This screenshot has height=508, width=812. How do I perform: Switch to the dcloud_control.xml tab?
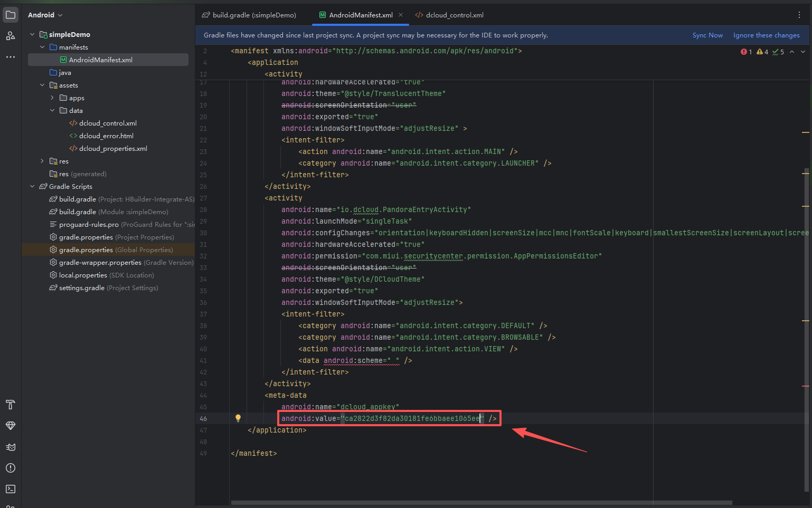(450, 15)
